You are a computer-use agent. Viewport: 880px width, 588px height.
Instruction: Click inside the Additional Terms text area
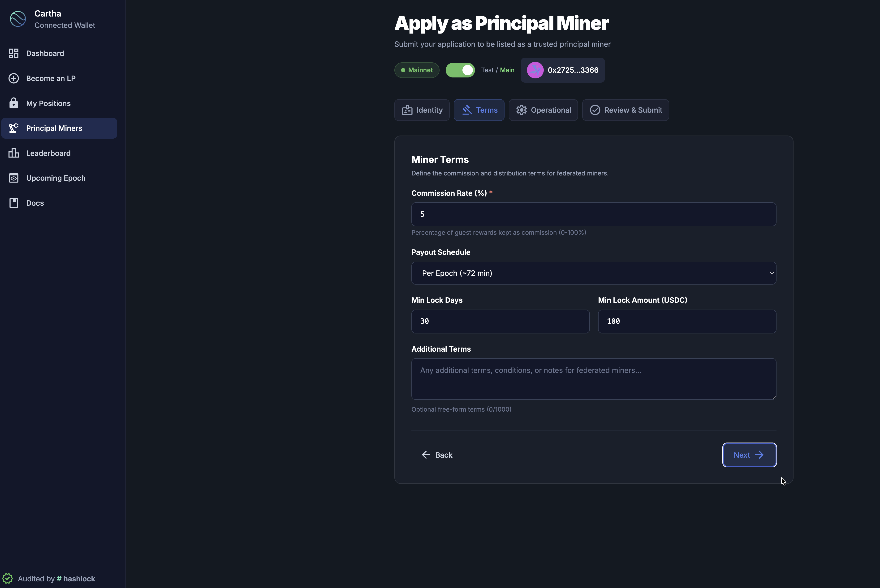tap(593, 379)
